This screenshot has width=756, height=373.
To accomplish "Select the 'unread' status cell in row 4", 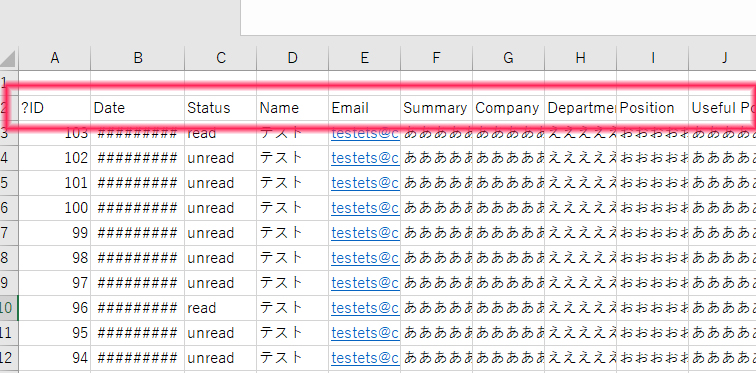I will (x=220, y=158).
